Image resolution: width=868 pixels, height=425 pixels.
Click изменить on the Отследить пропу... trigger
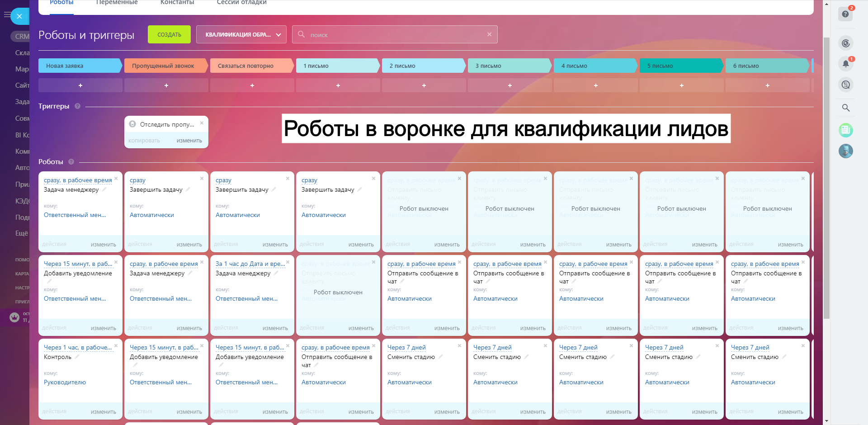[189, 141]
